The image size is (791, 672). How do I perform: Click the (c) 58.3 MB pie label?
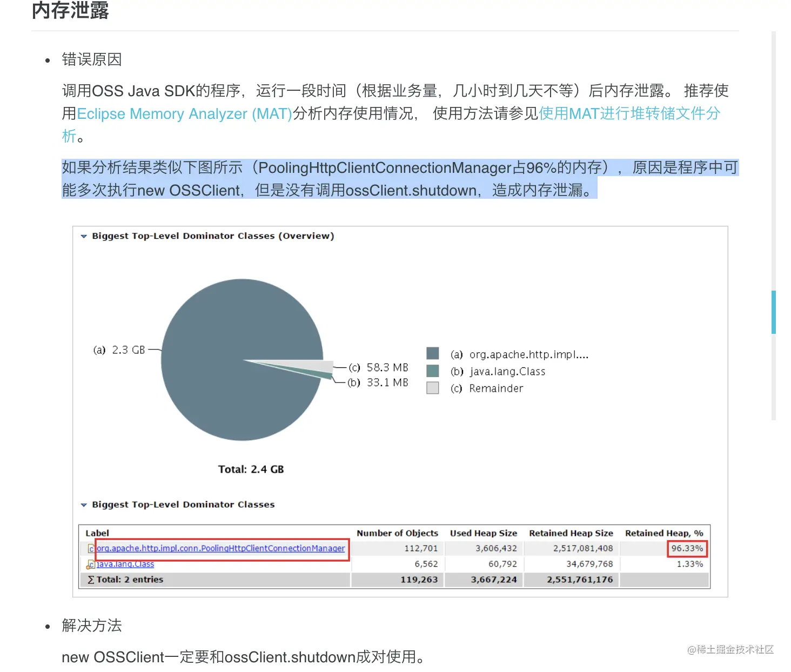click(378, 367)
